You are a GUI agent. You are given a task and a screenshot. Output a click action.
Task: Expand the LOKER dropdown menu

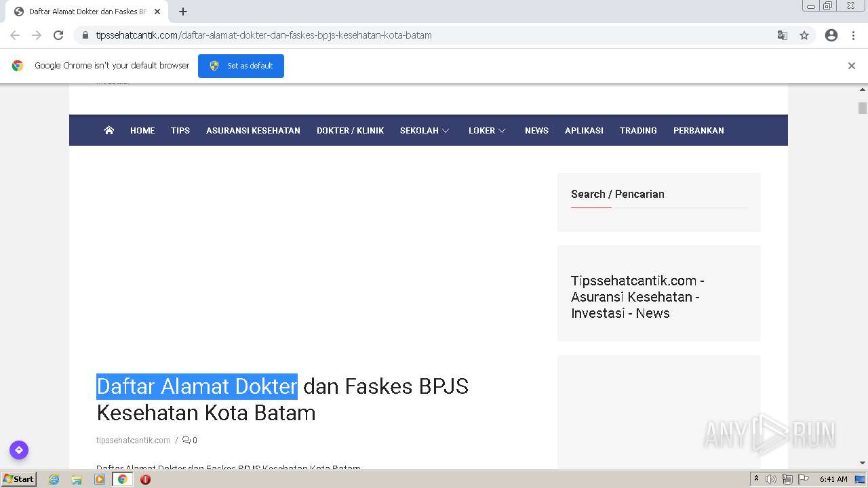(x=487, y=130)
